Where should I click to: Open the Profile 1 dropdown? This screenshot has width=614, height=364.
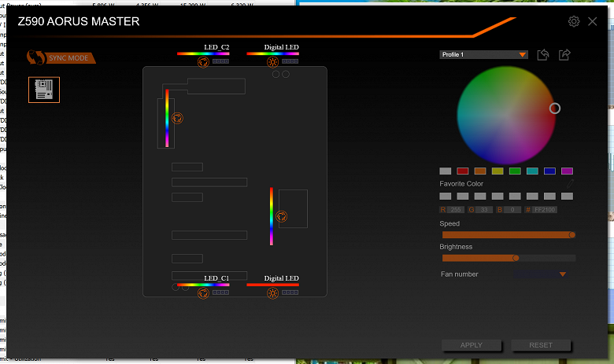[x=483, y=55]
